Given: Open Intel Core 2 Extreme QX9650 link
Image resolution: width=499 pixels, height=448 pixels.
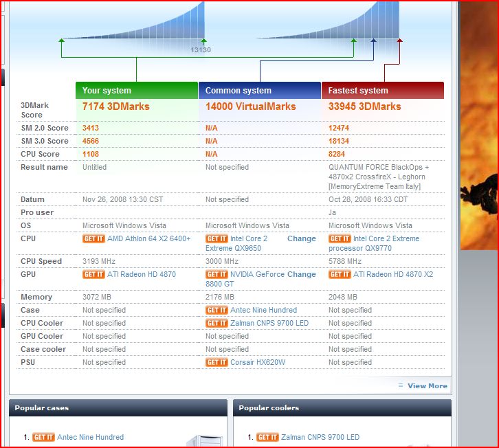Looking at the screenshot, I should (236, 243).
